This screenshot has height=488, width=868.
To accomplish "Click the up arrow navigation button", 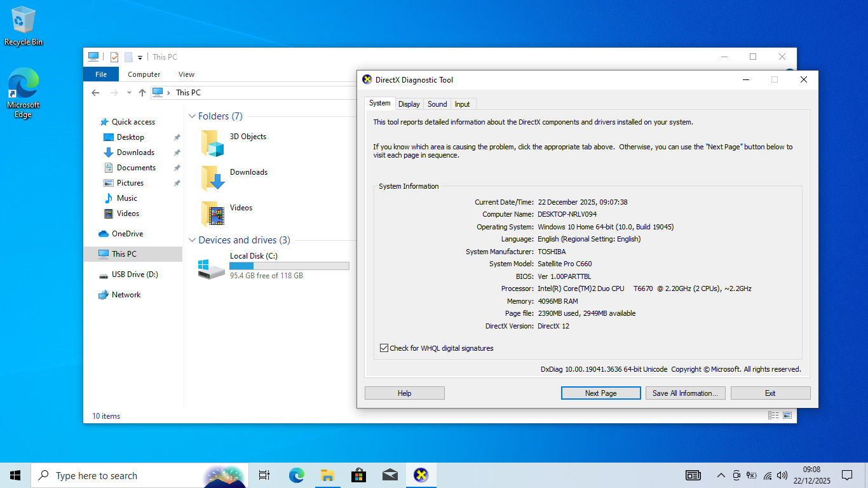I will pos(142,93).
